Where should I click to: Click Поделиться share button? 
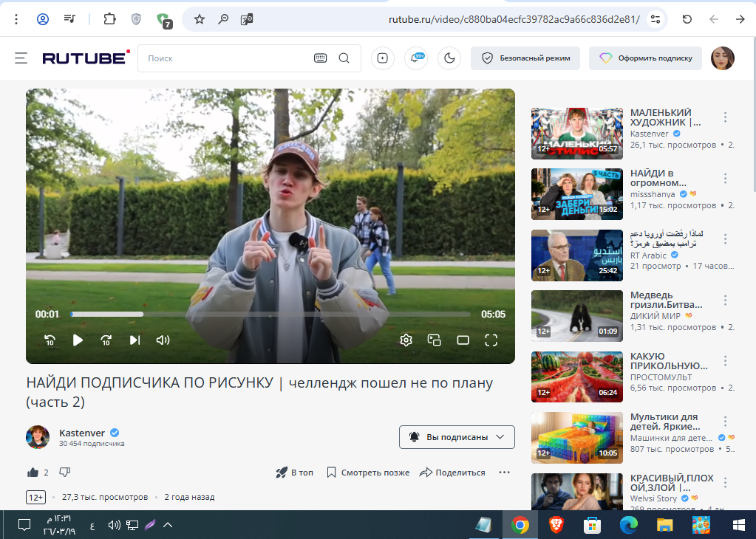tap(452, 473)
